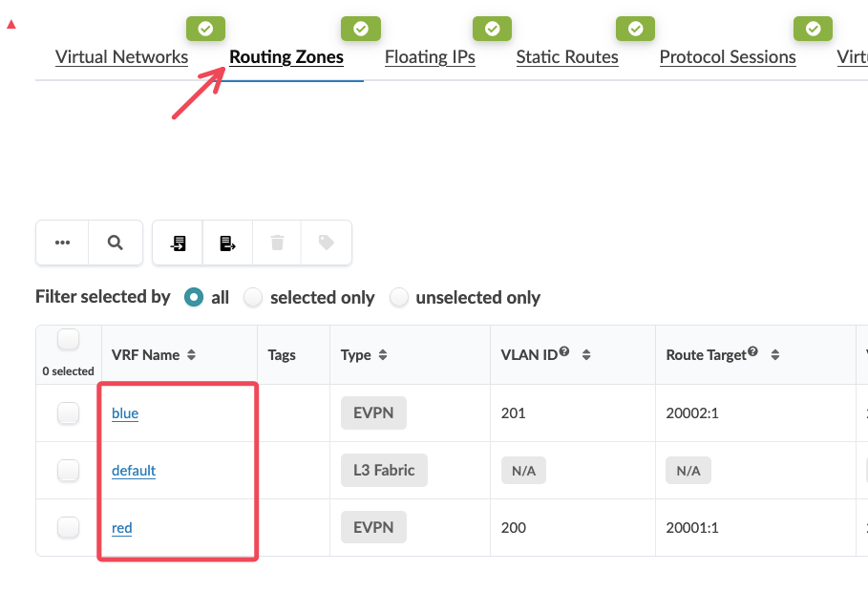
Task: Click the search magnifier icon
Action: [116, 243]
